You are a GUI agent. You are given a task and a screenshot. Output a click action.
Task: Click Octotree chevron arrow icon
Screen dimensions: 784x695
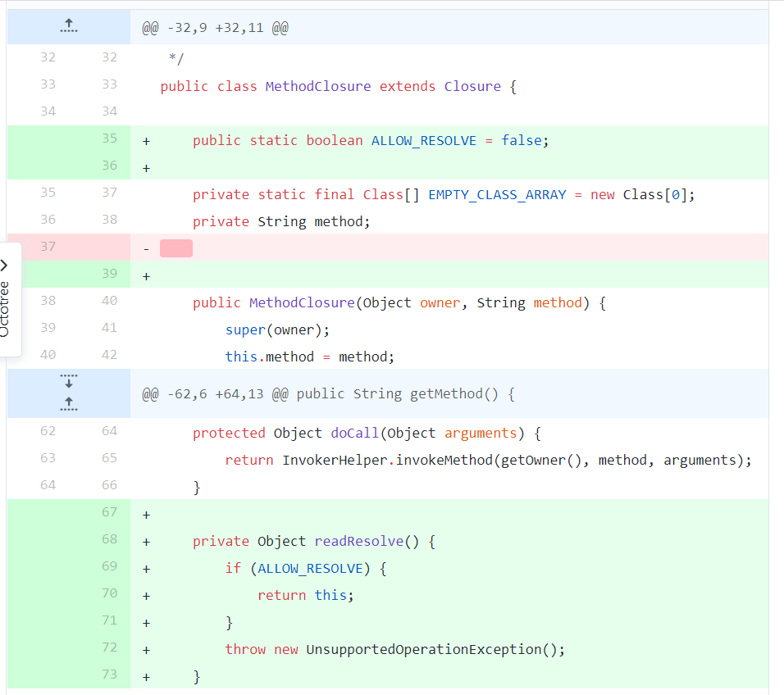coord(4,266)
